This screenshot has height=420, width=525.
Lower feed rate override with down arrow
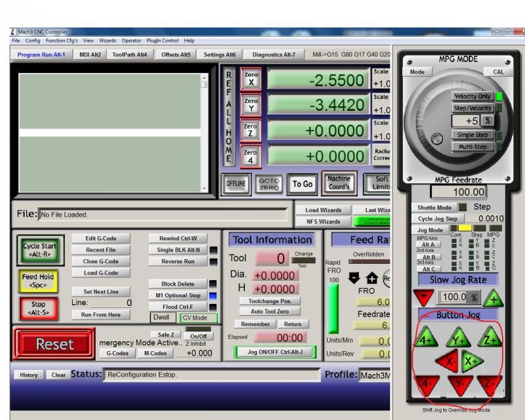click(x=355, y=278)
